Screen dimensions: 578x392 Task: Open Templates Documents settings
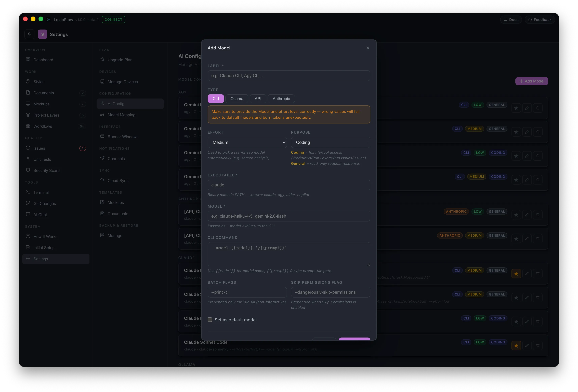click(130, 214)
